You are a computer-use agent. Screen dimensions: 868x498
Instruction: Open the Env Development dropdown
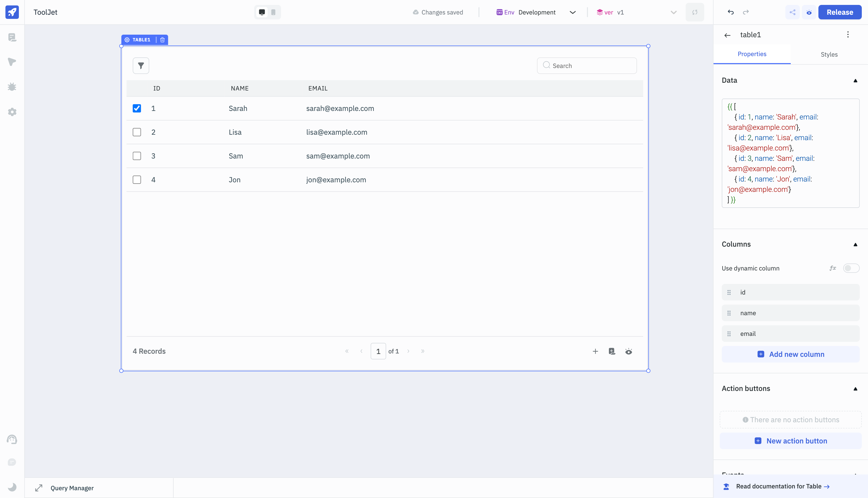[x=537, y=12]
